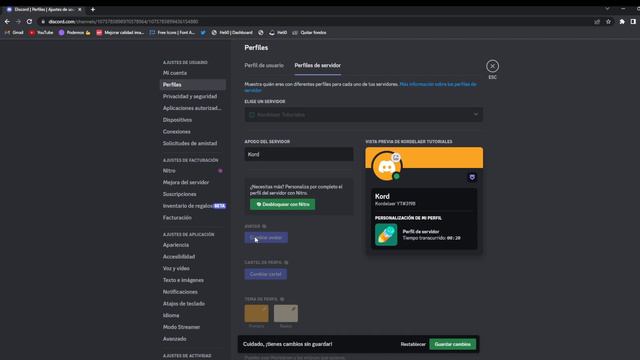Open Mi cuenta settings
The width and height of the screenshot is (640, 360).
tap(193, 73)
